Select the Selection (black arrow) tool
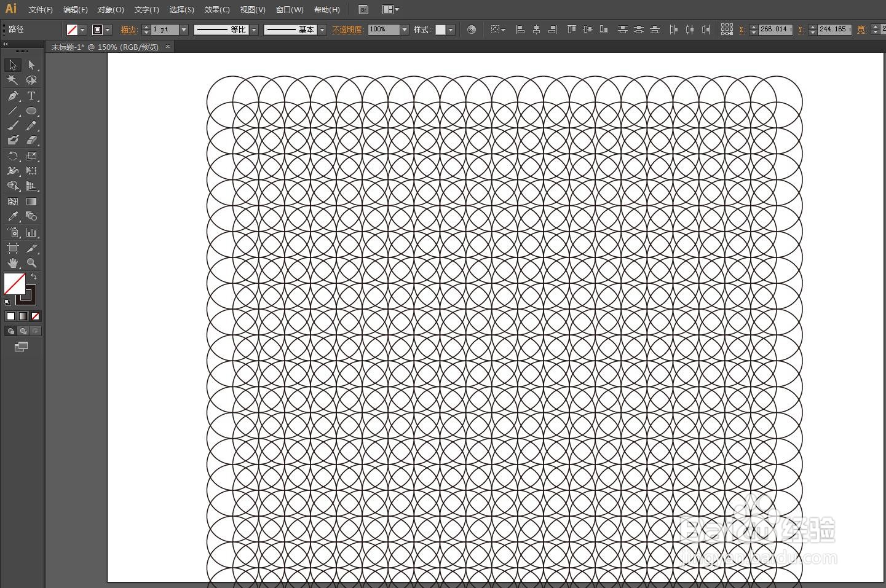The height and width of the screenshot is (588, 886). pyautogui.click(x=13, y=65)
